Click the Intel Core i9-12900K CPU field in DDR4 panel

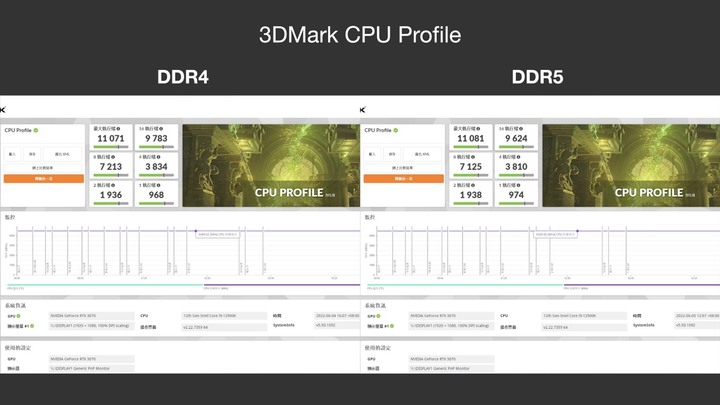225,316
